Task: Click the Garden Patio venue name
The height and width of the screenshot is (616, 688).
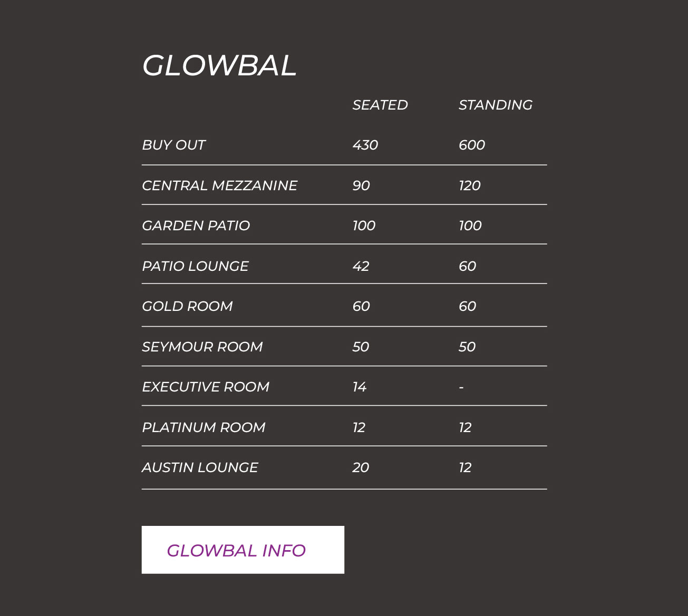Action: pos(196,226)
